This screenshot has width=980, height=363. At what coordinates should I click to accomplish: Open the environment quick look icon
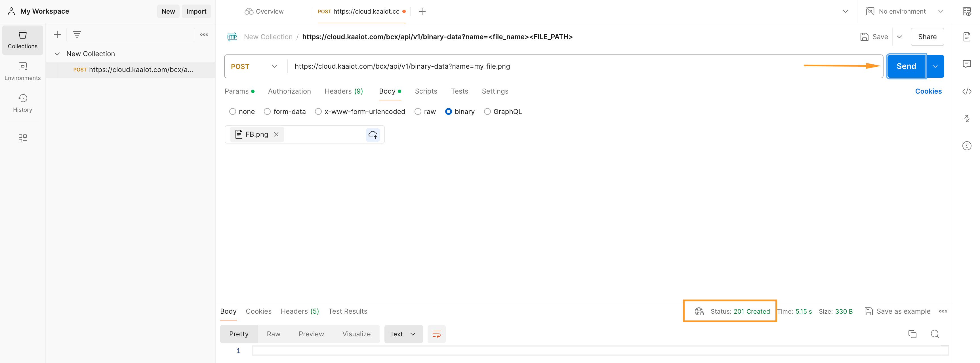(x=967, y=11)
